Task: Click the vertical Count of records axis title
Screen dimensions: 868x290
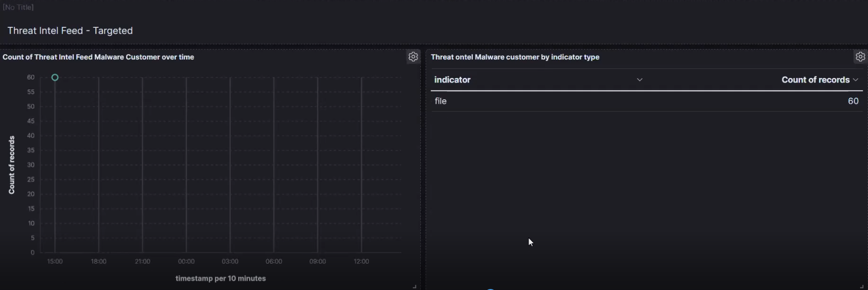Action: [x=12, y=165]
